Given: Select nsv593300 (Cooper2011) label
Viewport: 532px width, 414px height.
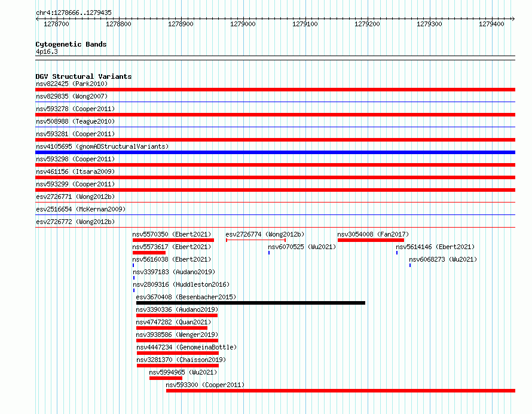Looking at the screenshot, I should (x=205, y=385).
